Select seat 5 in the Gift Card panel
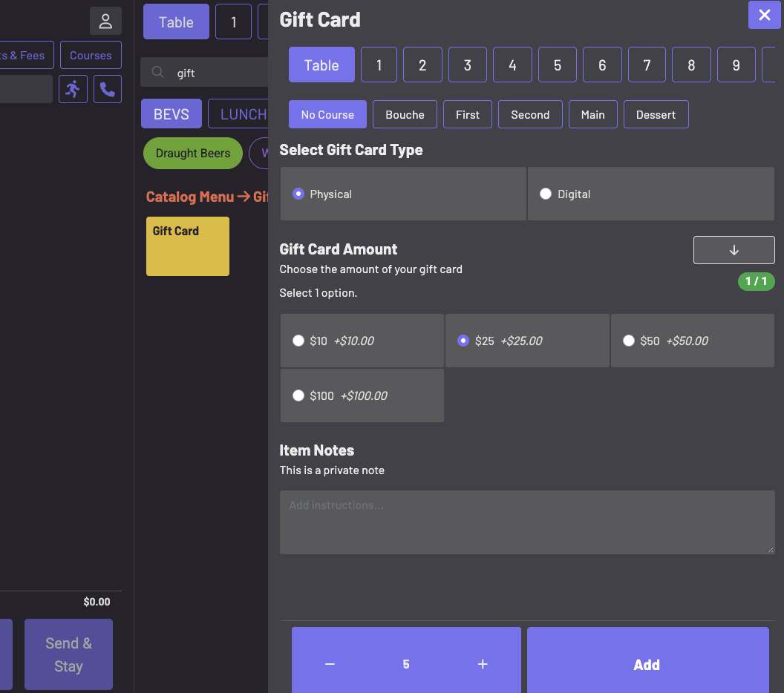This screenshot has width=784, height=693. [x=558, y=65]
